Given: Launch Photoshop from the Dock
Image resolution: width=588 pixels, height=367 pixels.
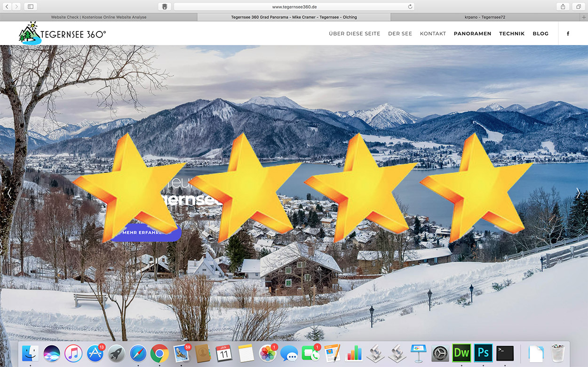Looking at the screenshot, I should coord(483,353).
